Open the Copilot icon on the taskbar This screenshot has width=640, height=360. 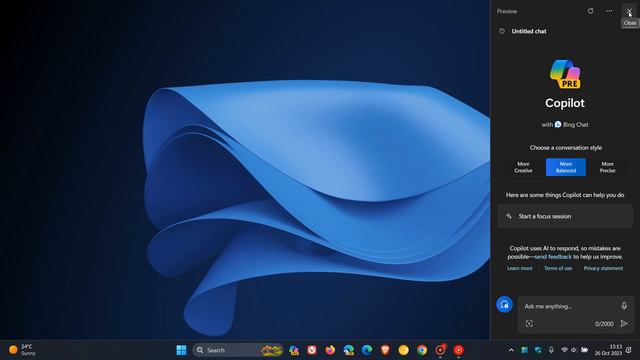[x=294, y=350]
